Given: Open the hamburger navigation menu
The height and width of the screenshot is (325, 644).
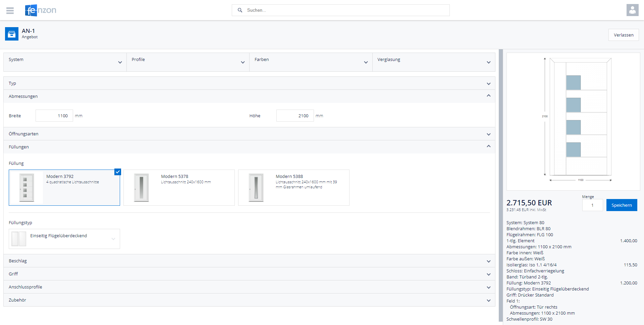Looking at the screenshot, I should [x=10, y=10].
